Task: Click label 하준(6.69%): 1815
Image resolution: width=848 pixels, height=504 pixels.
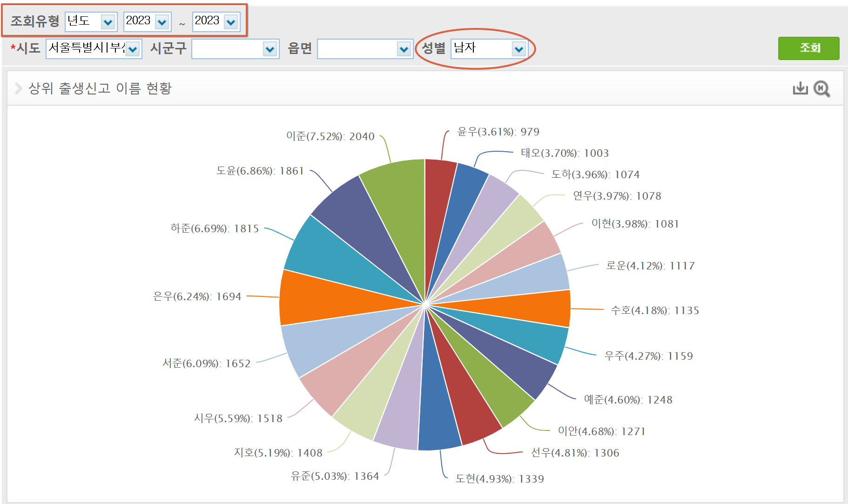Action: (215, 228)
